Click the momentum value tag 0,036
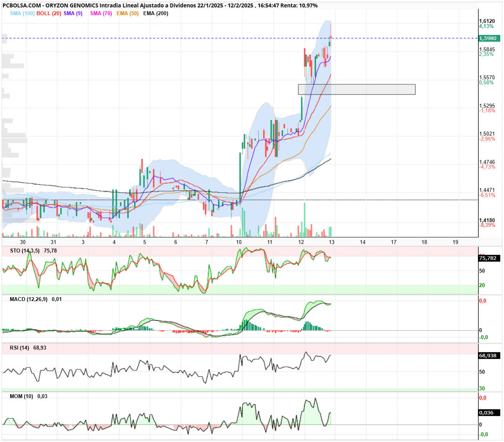 coord(489,412)
